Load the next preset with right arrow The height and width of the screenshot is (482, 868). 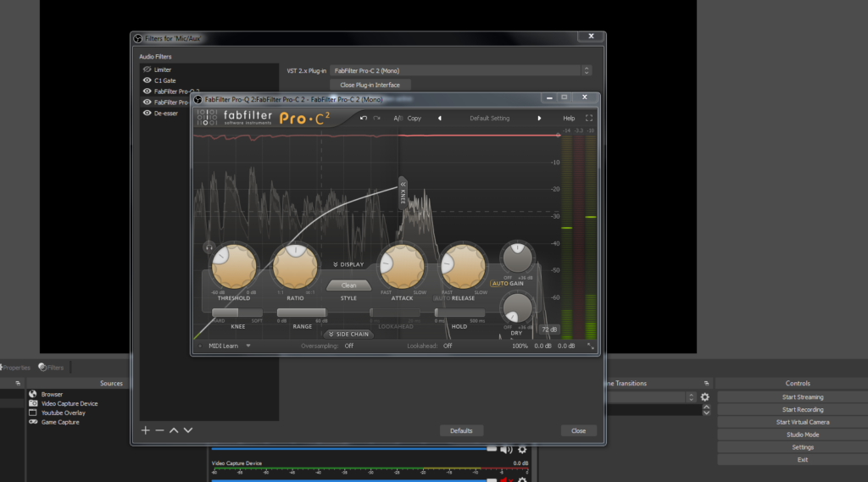(539, 118)
